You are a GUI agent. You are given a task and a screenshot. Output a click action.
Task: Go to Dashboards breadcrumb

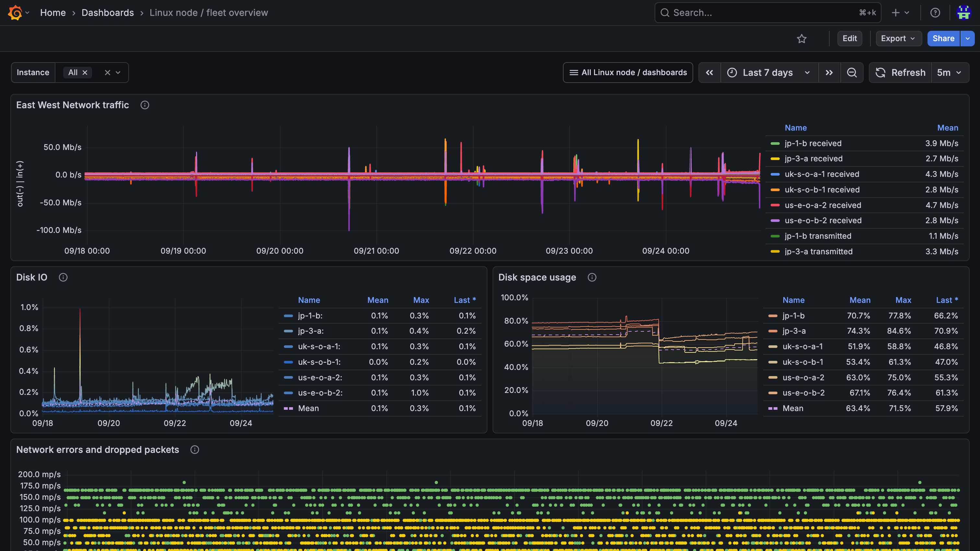[108, 13]
